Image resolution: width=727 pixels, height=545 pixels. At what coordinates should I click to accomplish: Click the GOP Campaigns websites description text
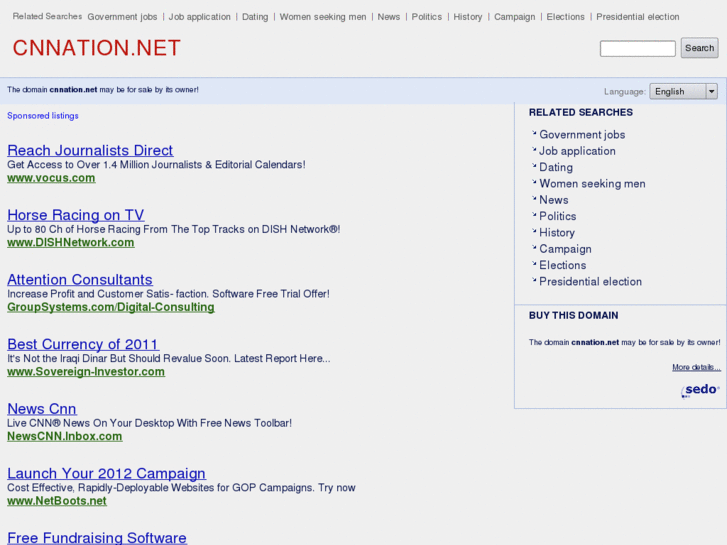(x=181, y=487)
